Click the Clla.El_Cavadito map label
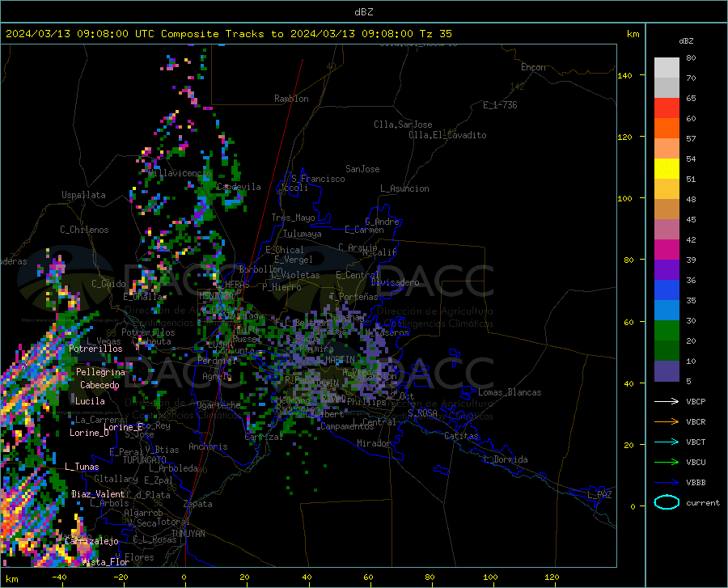728x588 pixels. 447,135
